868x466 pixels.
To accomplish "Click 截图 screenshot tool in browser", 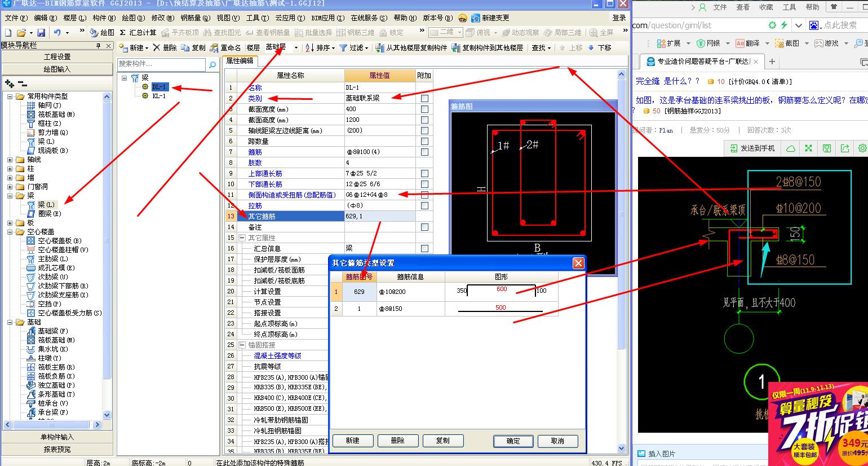I will [x=787, y=43].
